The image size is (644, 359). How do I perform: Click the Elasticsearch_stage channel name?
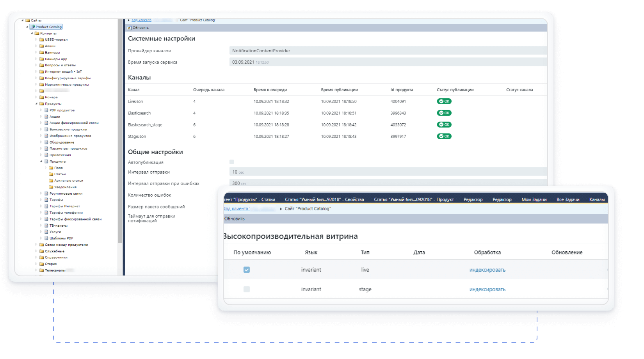tap(145, 125)
